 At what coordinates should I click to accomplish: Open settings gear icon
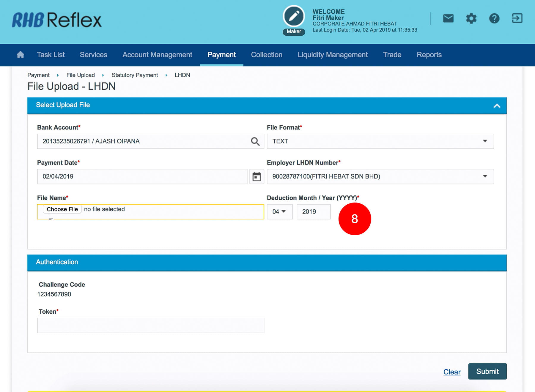coord(471,18)
